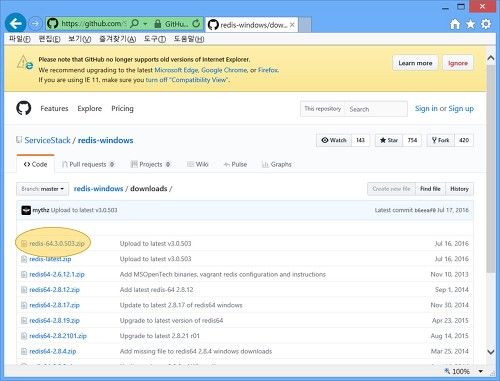Image resolution: width=500 pixels, height=381 pixels.
Task: Open the latest commit b6eeaf0 hash
Action: [x=425, y=210]
